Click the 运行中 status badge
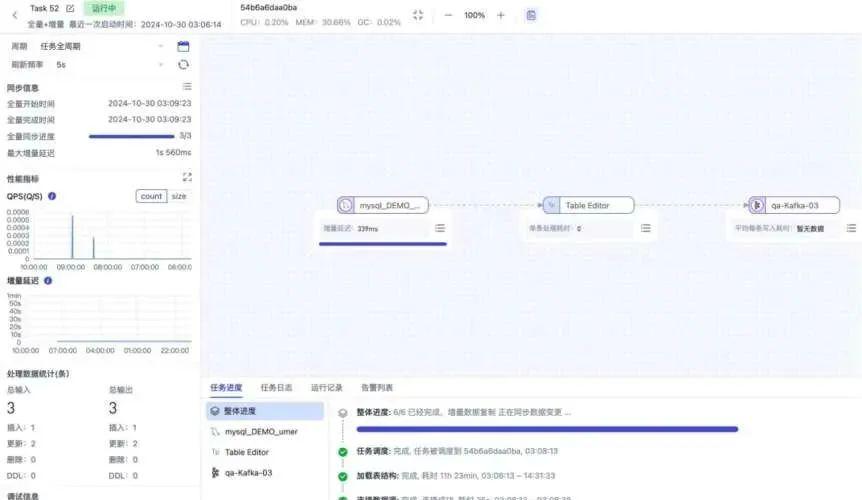862x500 pixels. coord(103,8)
